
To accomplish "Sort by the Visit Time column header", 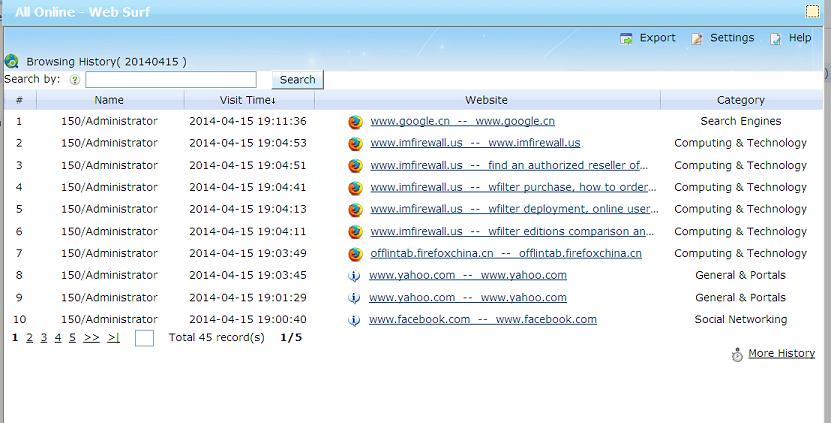I will [247, 100].
